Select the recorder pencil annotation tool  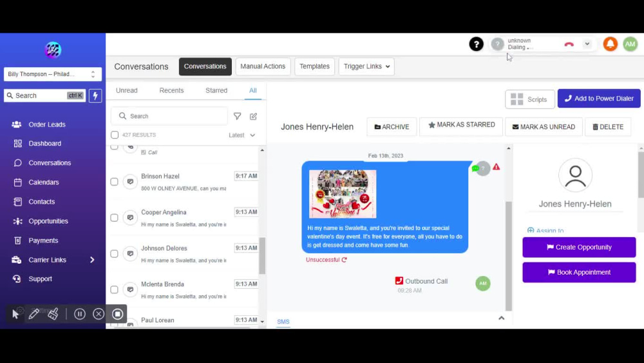tap(34, 314)
